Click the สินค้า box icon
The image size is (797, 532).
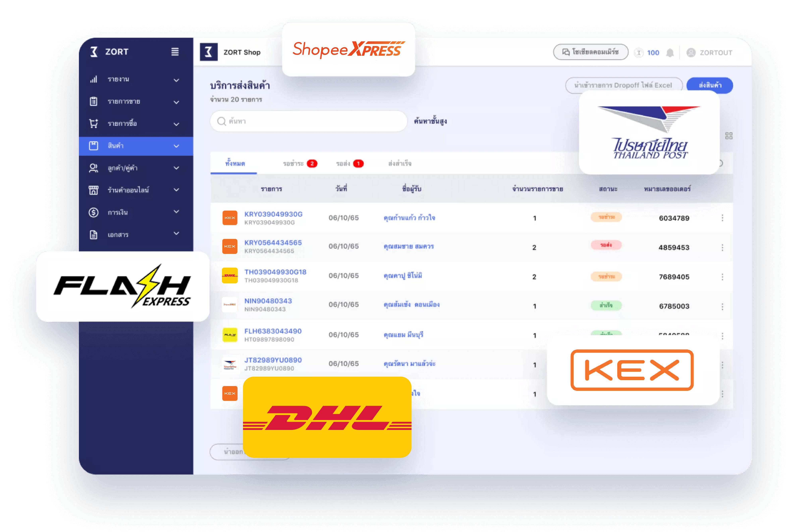(94, 146)
